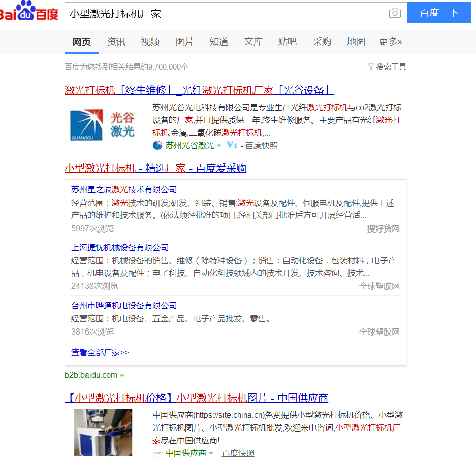Click the 5997次浏览 view count
476x463 pixels.
point(92,229)
